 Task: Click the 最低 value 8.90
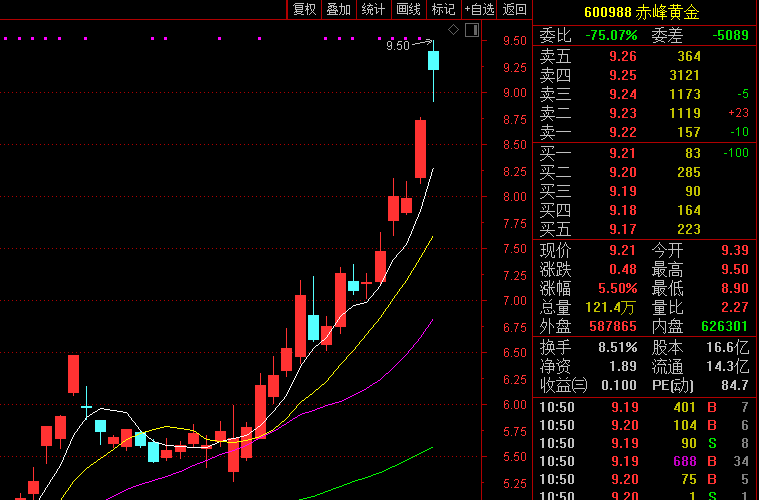[735, 288]
